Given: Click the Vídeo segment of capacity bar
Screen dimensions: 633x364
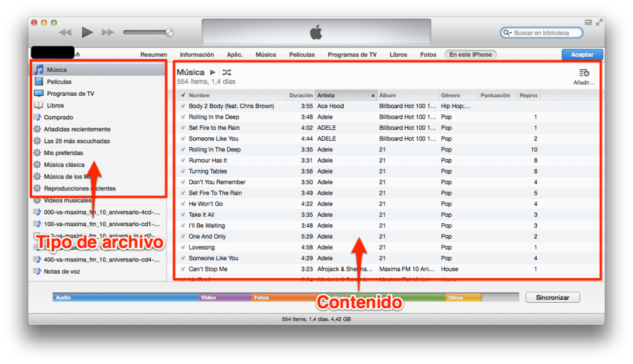Looking at the screenshot, I should point(224,297).
